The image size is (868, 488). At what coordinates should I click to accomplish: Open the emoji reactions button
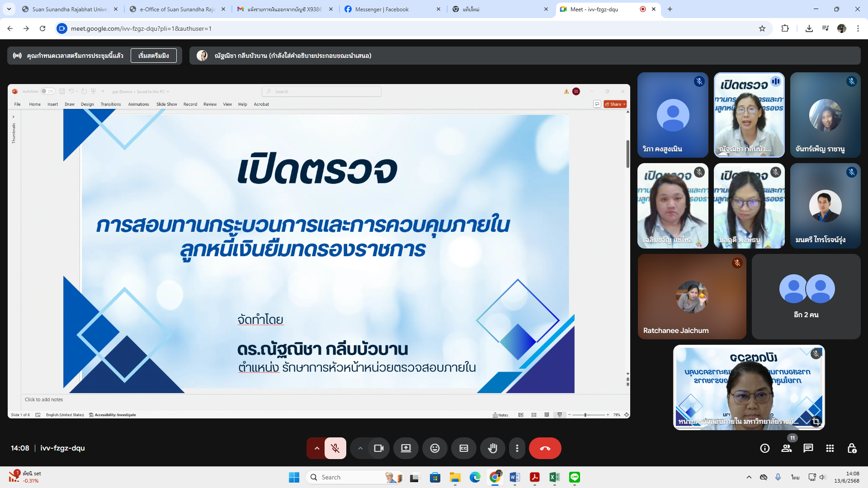(x=434, y=448)
